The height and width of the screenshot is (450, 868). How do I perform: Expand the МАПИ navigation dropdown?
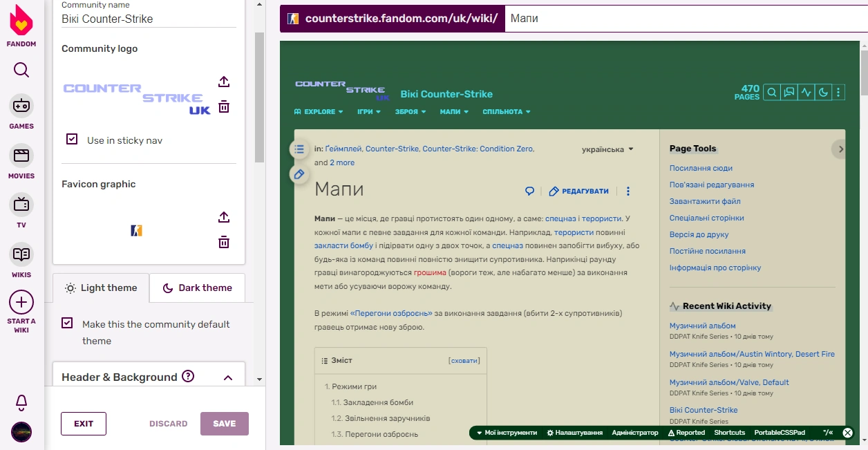point(454,112)
